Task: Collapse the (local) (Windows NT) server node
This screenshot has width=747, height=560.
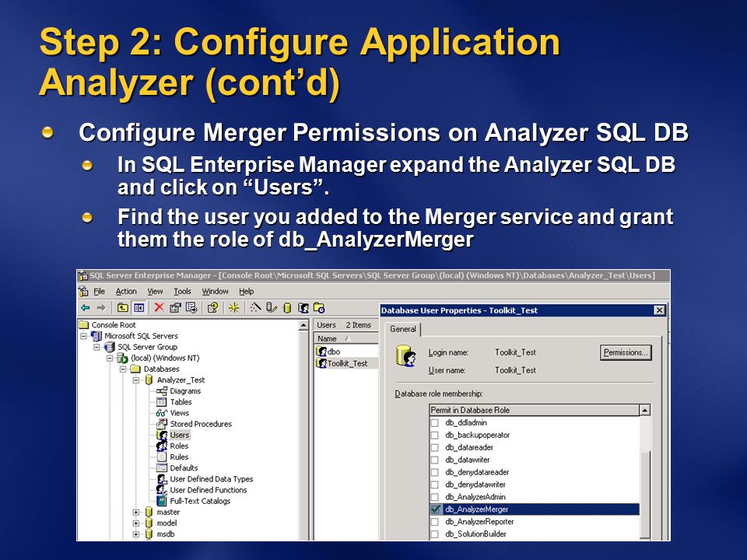Action: (x=110, y=358)
